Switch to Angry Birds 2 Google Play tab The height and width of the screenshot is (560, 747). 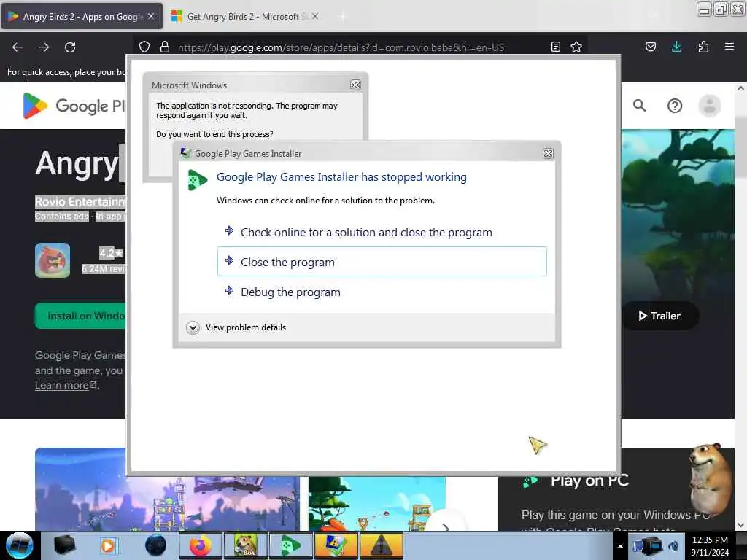[82, 16]
